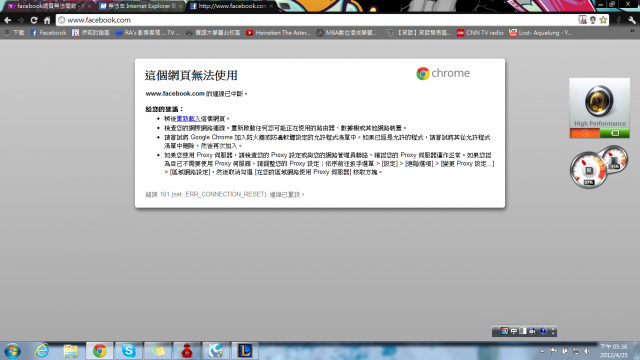Click the language bar input method icon
The height and width of the screenshot is (360, 640).
coord(504,331)
